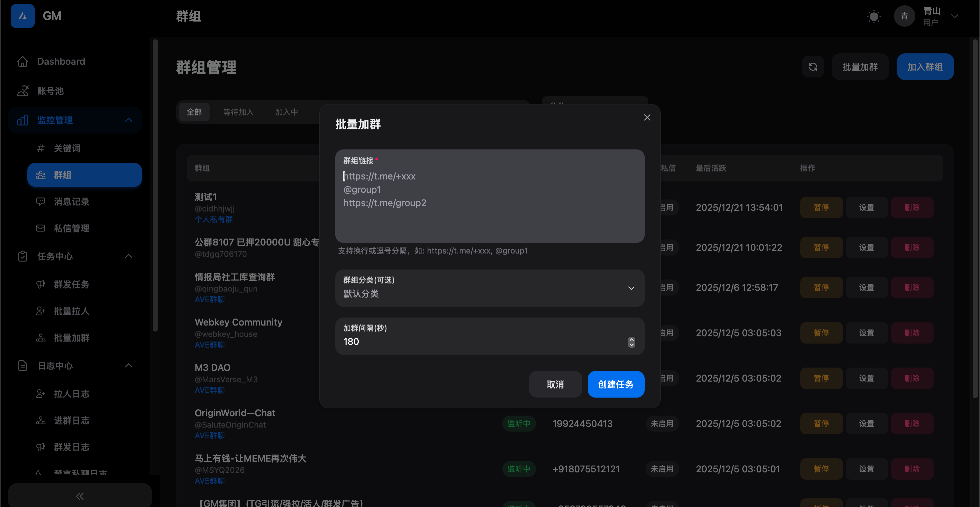Select 消息记录 message records icon

click(41, 201)
